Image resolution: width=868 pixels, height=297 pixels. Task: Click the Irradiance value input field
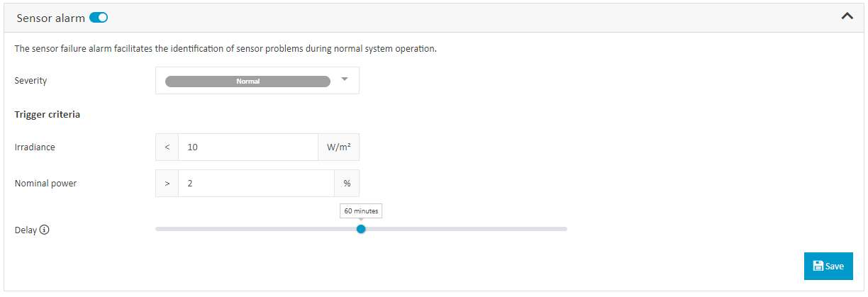(x=248, y=147)
